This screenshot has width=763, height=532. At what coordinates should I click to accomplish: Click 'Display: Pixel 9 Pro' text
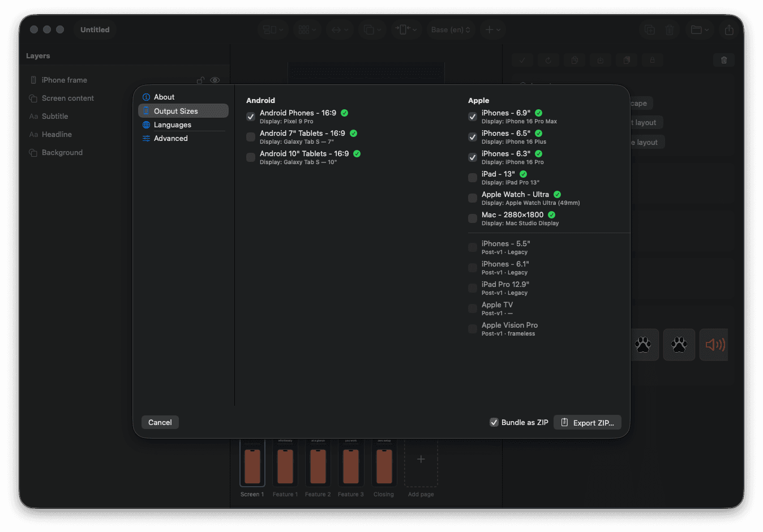[x=286, y=122]
